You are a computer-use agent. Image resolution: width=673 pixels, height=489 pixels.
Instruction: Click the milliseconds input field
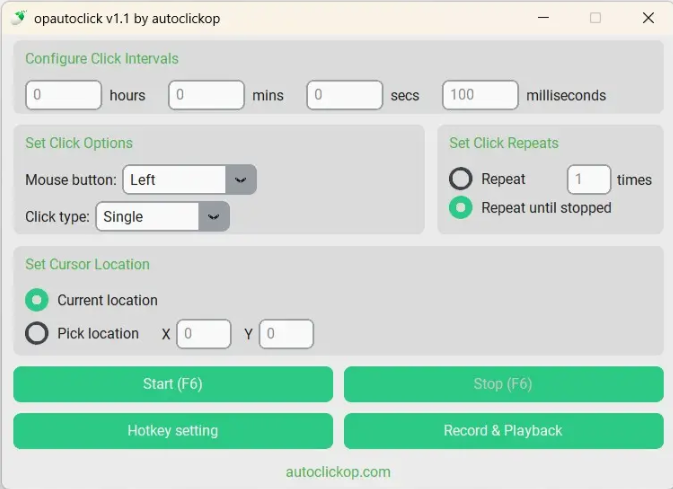(480, 95)
